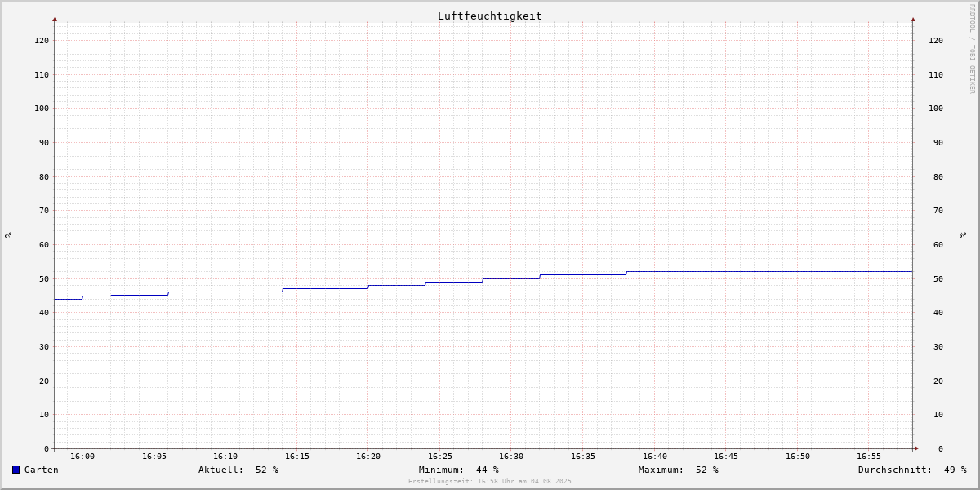Click the 16:50 time axis label

click(x=798, y=457)
